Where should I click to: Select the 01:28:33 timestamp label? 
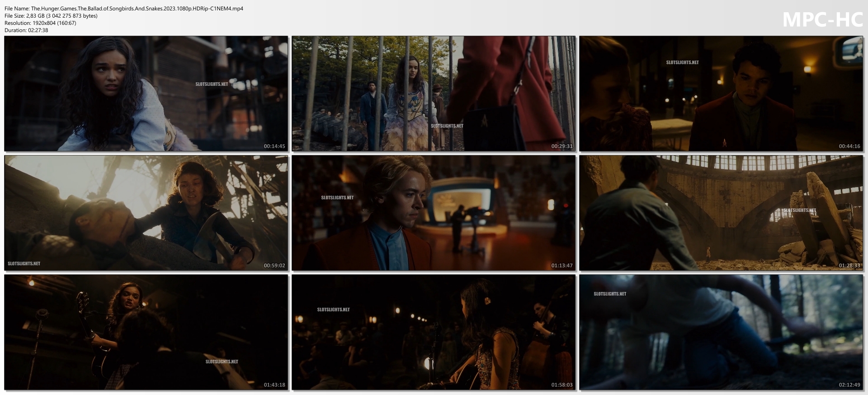pyautogui.click(x=849, y=266)
